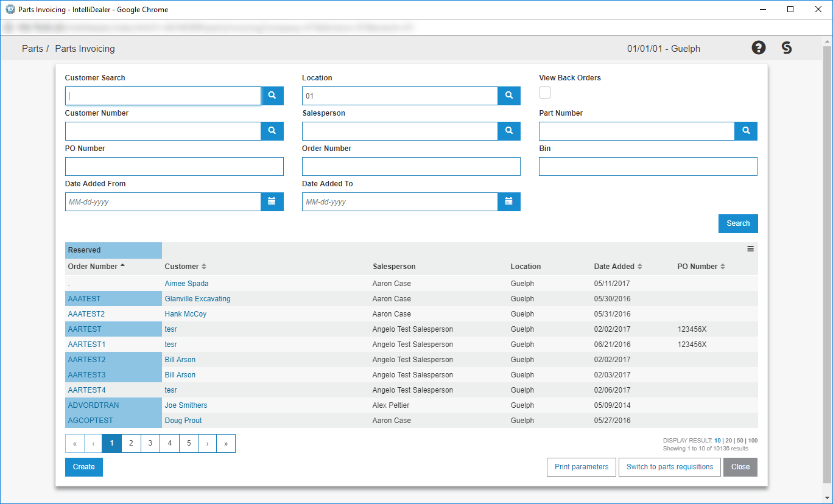Show 100 results per page

pos(753,441)
